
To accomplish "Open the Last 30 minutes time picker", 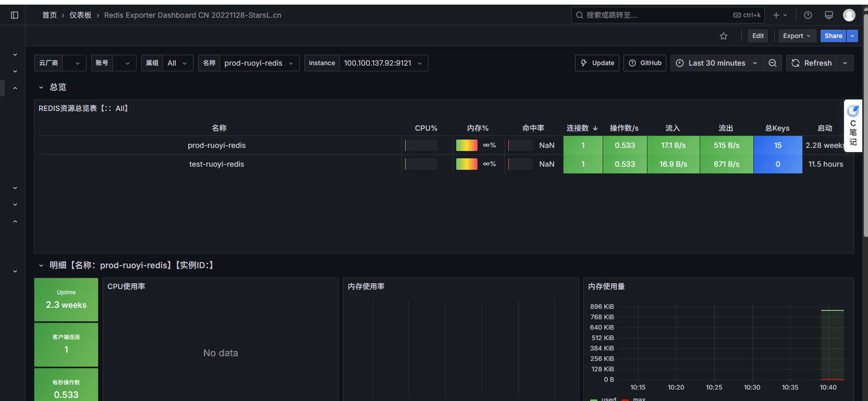I will click(717, 63).
